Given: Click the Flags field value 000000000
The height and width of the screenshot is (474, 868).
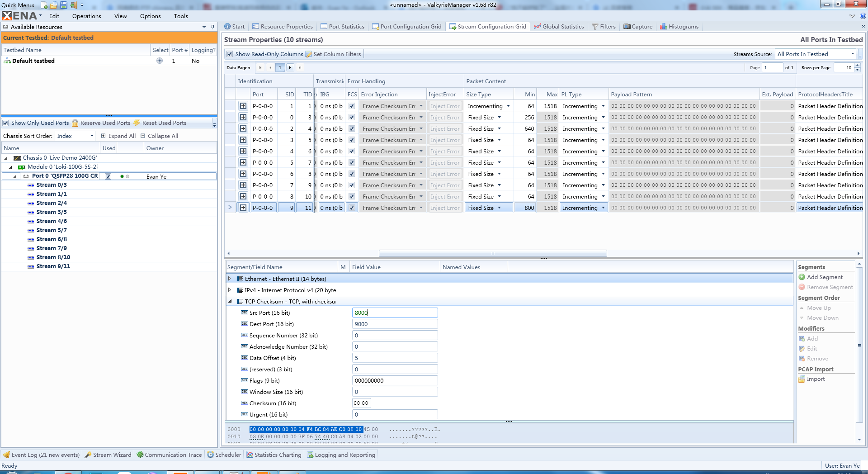Looking at the screenshot, I should coord(395,380).
